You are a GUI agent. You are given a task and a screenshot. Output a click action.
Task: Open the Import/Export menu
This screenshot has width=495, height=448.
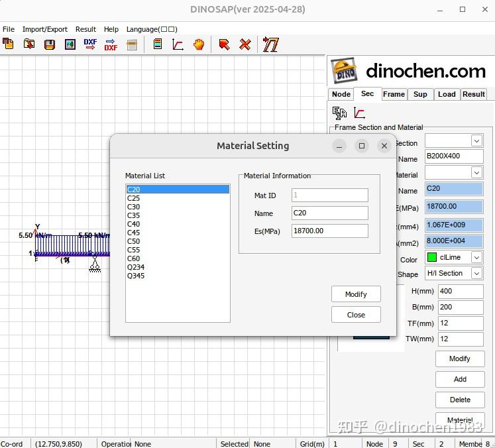click(x=45, y=29)
